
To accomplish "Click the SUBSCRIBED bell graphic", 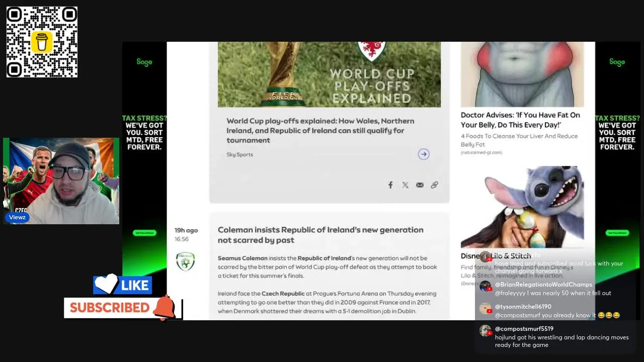I will tap(123, 307).
